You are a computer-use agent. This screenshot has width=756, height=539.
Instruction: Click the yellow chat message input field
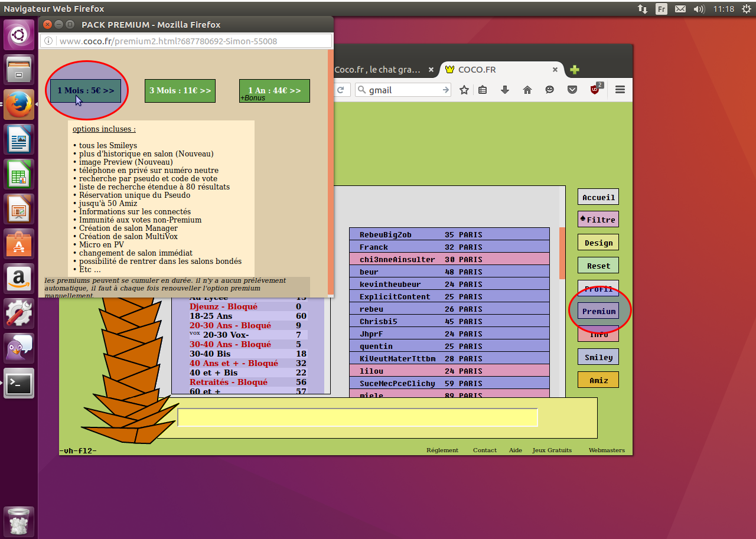pyautogui.click(x=357, y=417)
